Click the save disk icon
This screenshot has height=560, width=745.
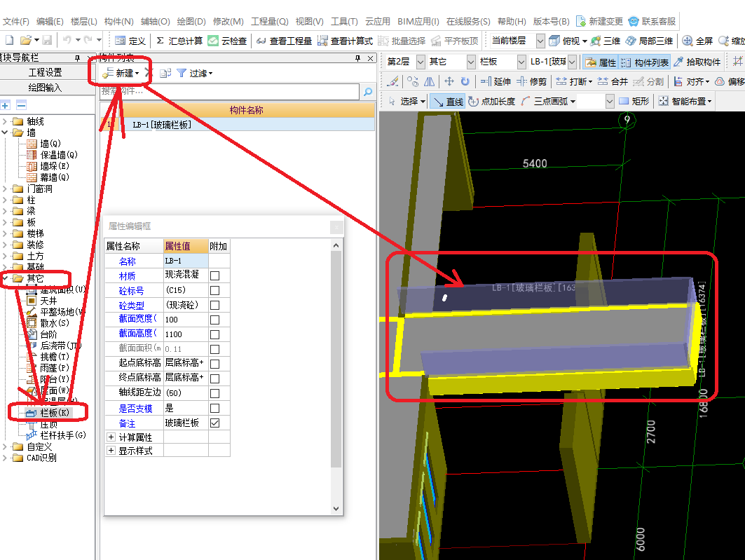47,41
